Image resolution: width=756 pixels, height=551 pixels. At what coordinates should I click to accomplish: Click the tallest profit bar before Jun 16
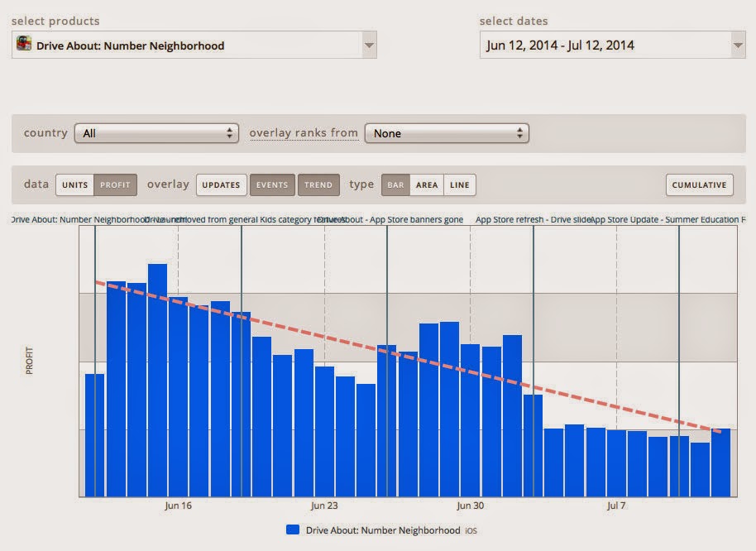tap(158, 380)
